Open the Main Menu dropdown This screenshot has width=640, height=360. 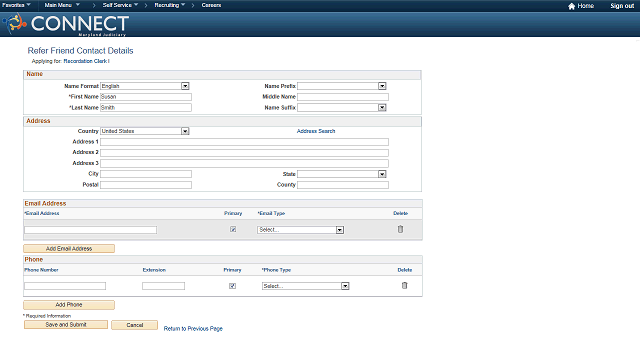(x=62, y=5)
